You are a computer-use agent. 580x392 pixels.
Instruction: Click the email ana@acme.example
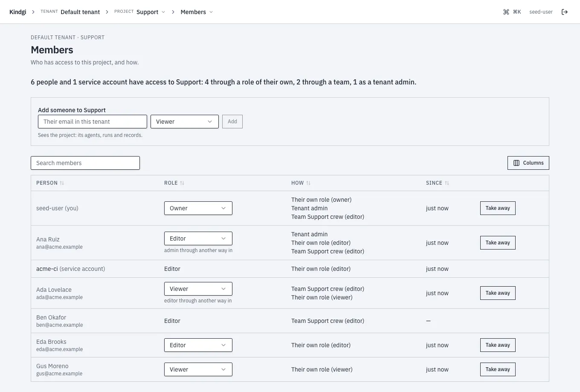click(x=59, y=247)
